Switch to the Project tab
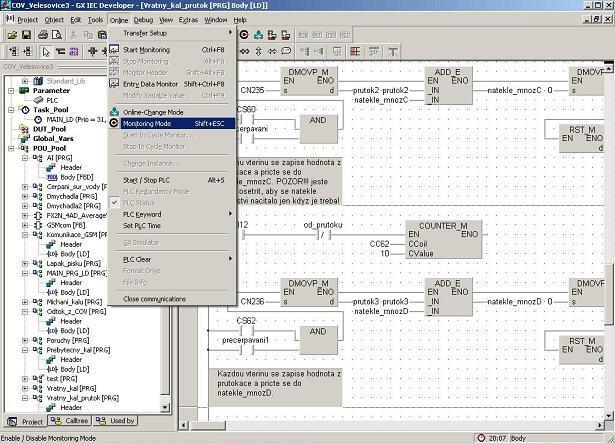This screenshot has width=615, height=443. pyautogui.click(x=25, y=422)
